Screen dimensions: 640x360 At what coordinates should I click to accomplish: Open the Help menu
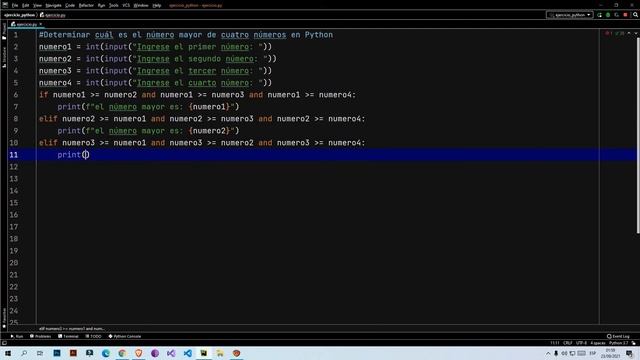click(156, 5)
